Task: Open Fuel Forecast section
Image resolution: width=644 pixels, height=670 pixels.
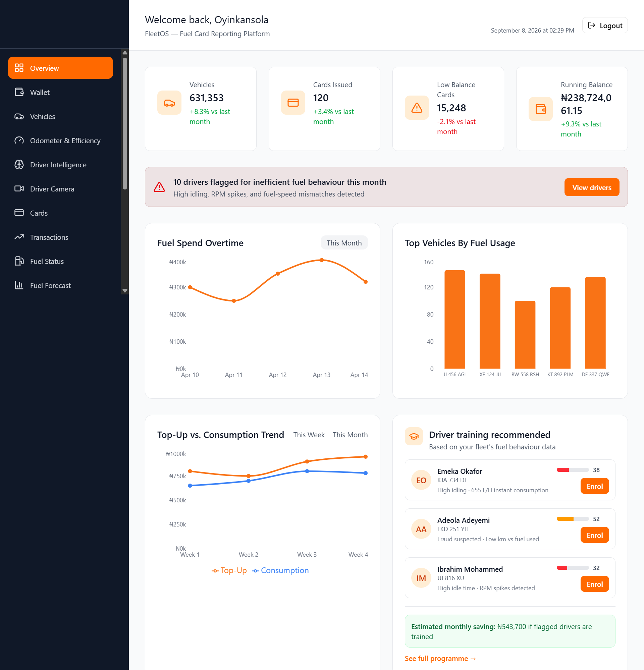Action: pyautogui.click(x=60, y=285)
